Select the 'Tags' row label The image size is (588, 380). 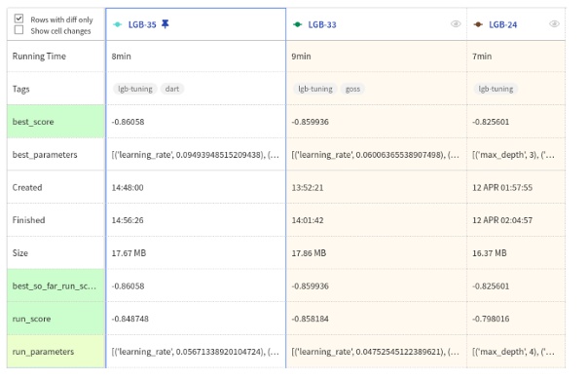[21, 89]
